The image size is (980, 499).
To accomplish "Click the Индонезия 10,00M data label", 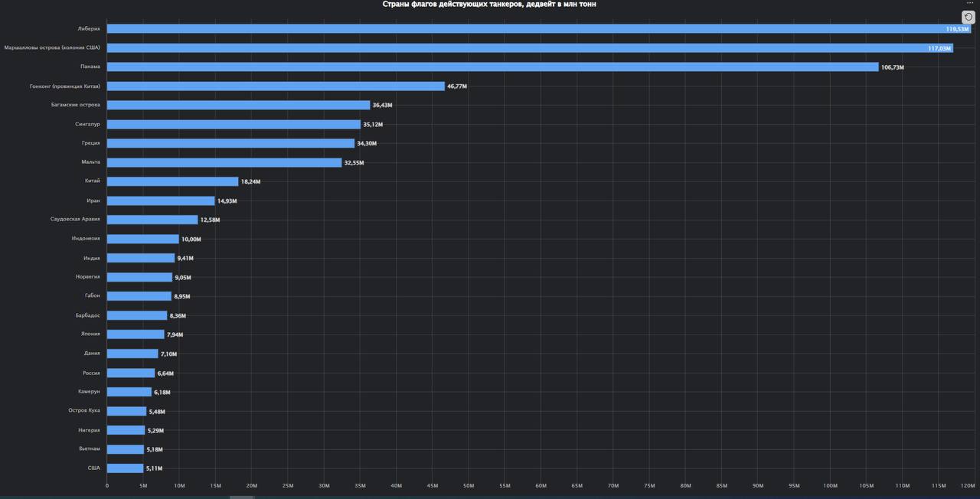I will tap(191, 240).
